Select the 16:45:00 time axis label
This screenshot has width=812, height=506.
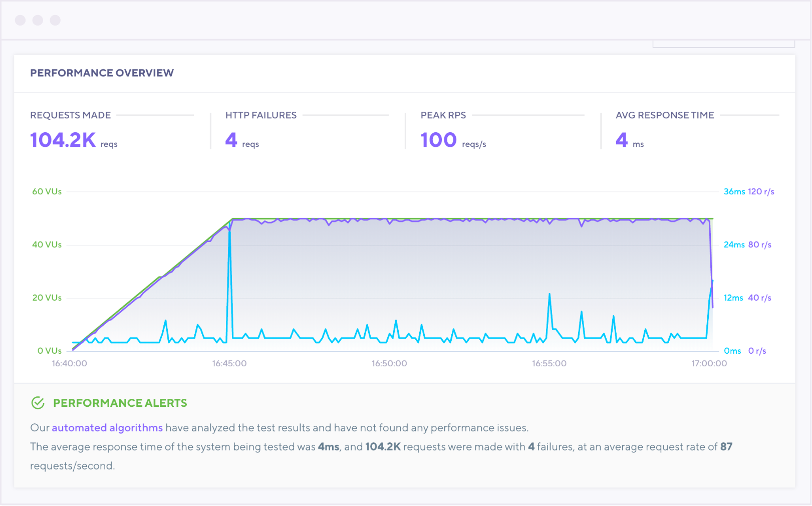click(x=229, y=364)
